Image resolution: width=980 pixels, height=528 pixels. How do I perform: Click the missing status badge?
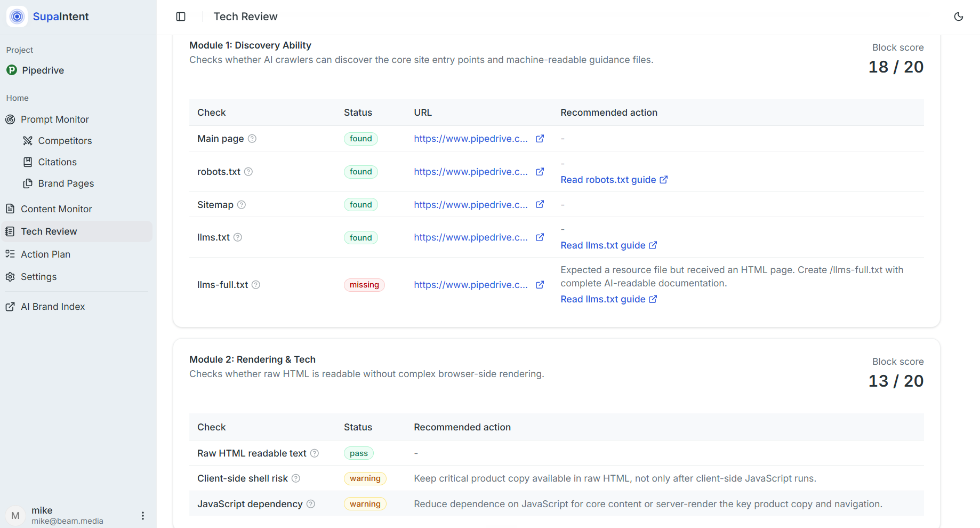click(x=364, y=285)
